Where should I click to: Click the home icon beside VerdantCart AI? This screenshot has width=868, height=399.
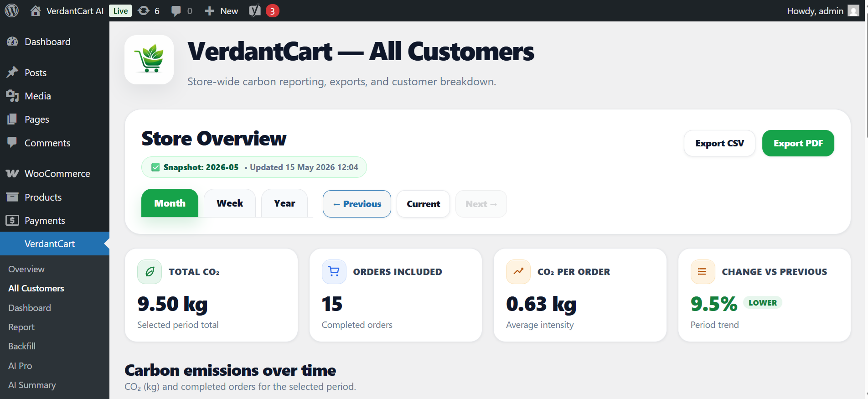36,11
